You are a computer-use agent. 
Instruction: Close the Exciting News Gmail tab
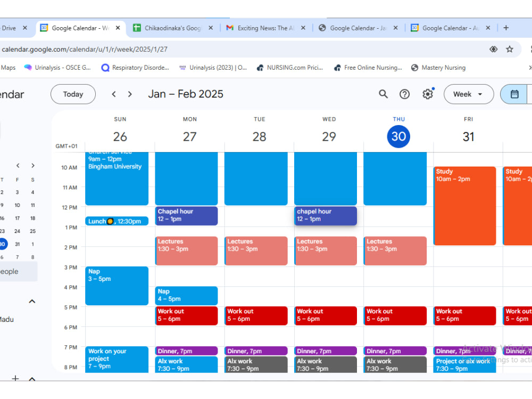[x=303, y=28]
